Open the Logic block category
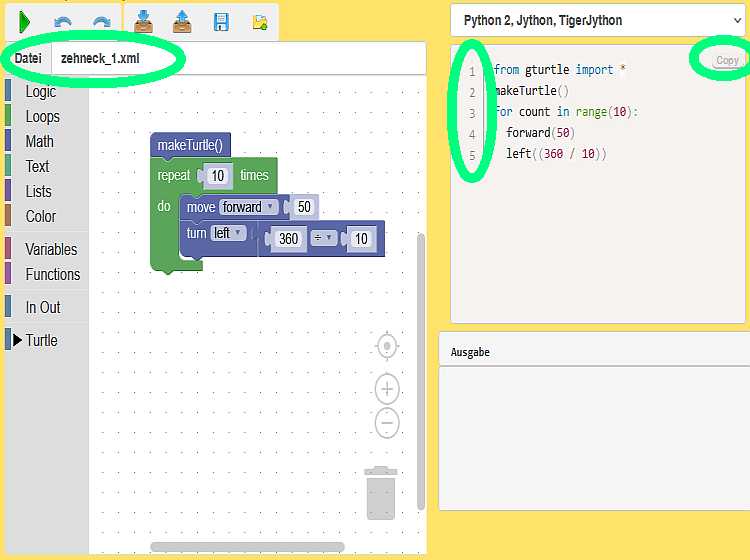This screenshot has width=750, height=560. point(41,91)
